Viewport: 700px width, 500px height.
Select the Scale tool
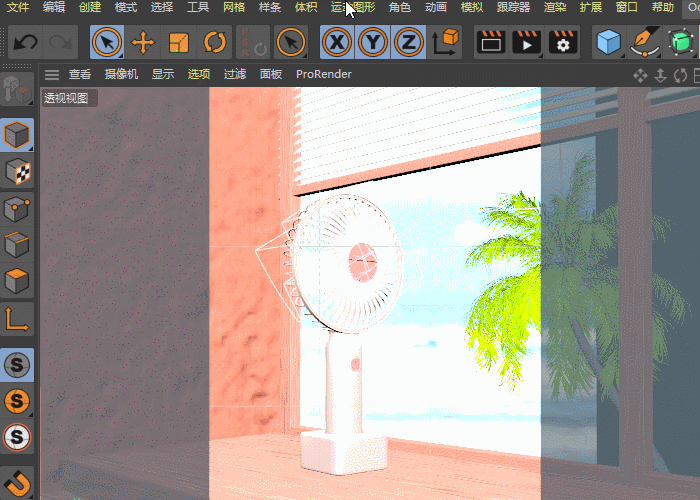coord(179,42)
